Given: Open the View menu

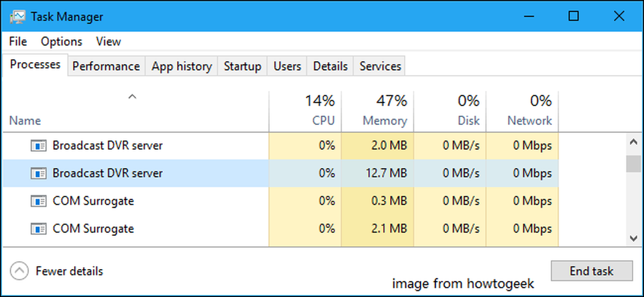Looking at the screenshot, I should coord(108,41).
